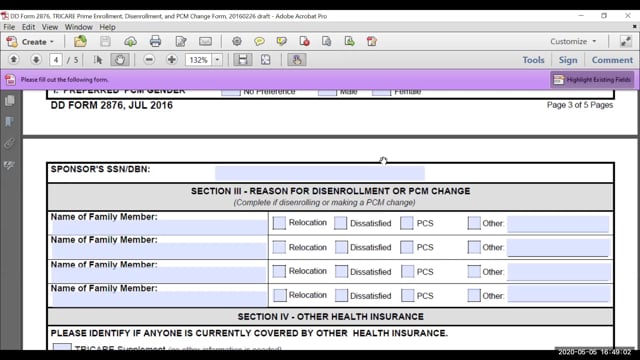Click Other reason field in fourth row
Image resolution: width=640 pixels, height=360 pixels.
click(x=559, y=294)
